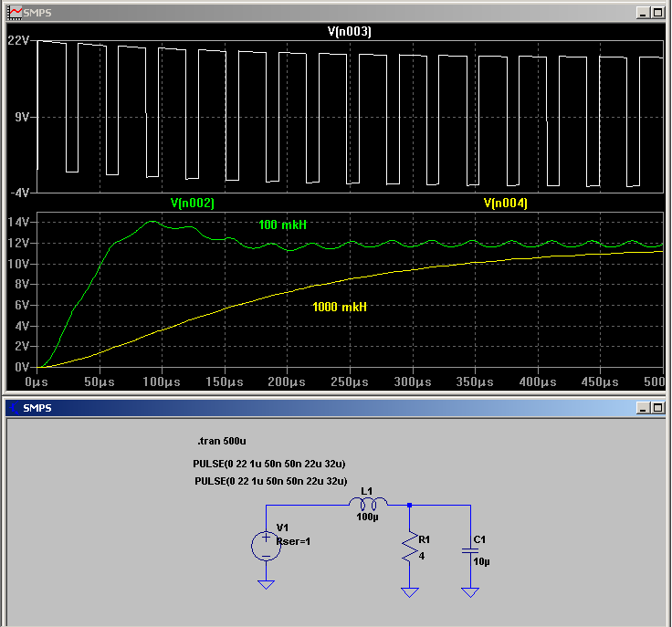Minimize the schematic SMPS window

(x=643, y=408)
